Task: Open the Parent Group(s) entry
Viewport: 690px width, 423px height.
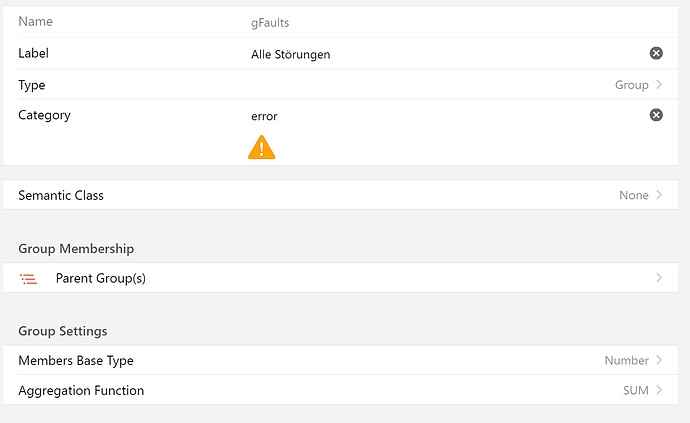Action: [101, 278]
